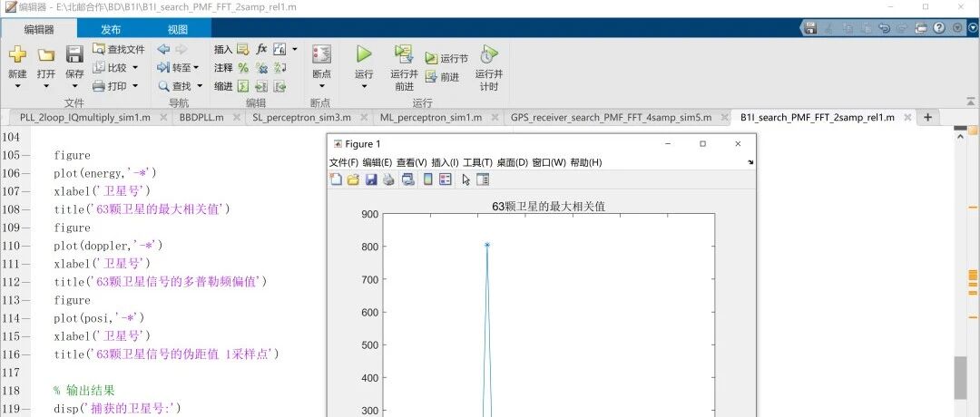Expand the 运行 dropdown arrow

(364, 86)
